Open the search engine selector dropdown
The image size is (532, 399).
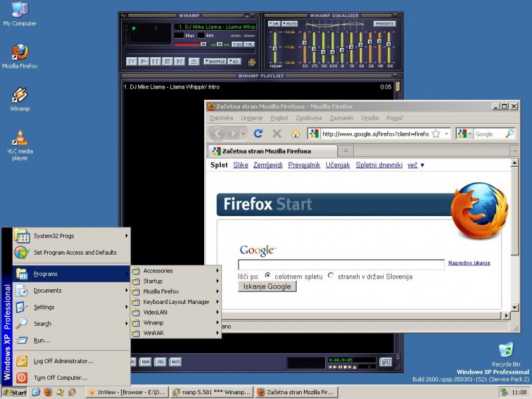465,134
